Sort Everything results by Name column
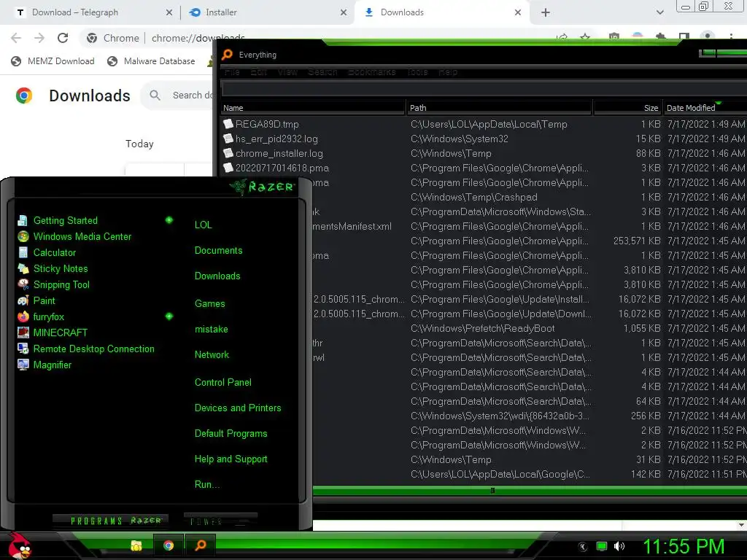Image resolution: width=747 pixels, height=560 pixels. pyautogui.click(x=313, y=108)
